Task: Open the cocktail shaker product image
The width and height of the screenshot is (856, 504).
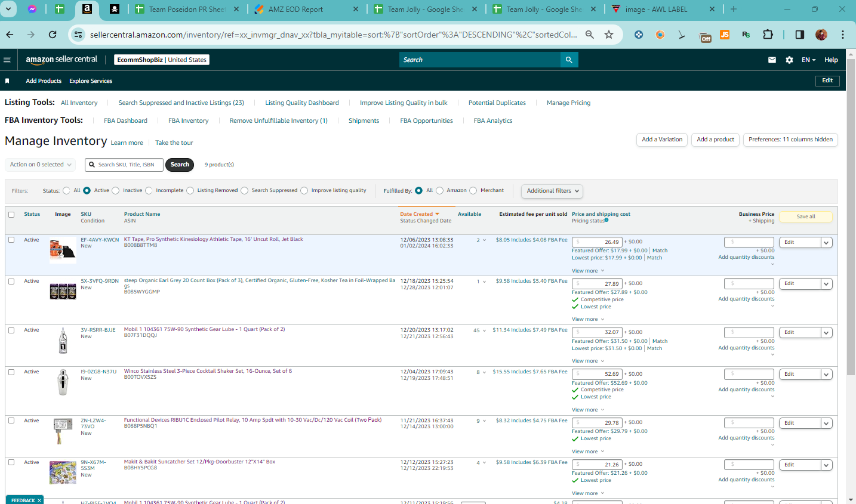Action: [63, 382]
